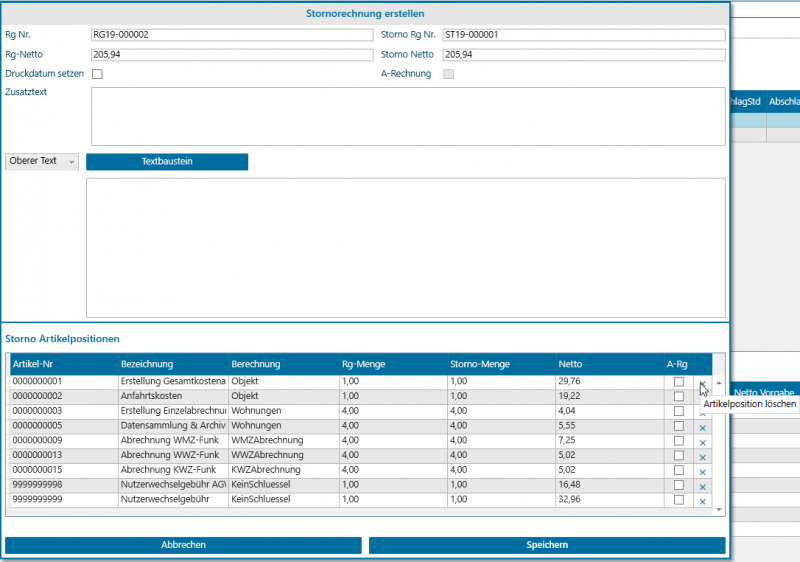Screen dimensions: 800x562
Task: Click Speichern to save the Stornorechnung
Action: [x=547, y=545]
